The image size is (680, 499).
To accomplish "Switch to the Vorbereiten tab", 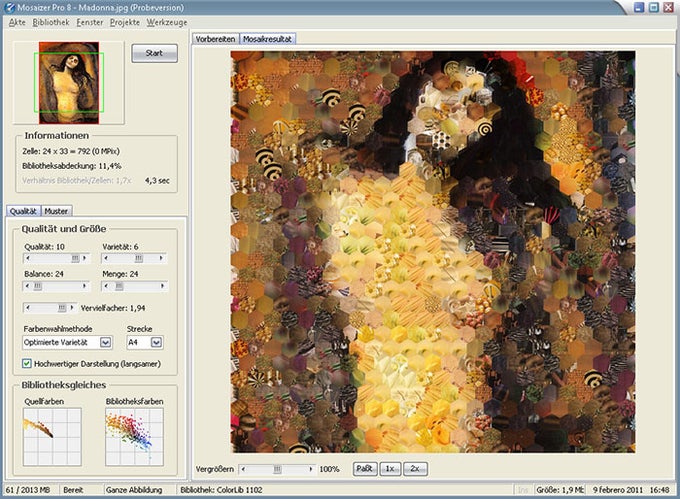I will pos(216,39).
